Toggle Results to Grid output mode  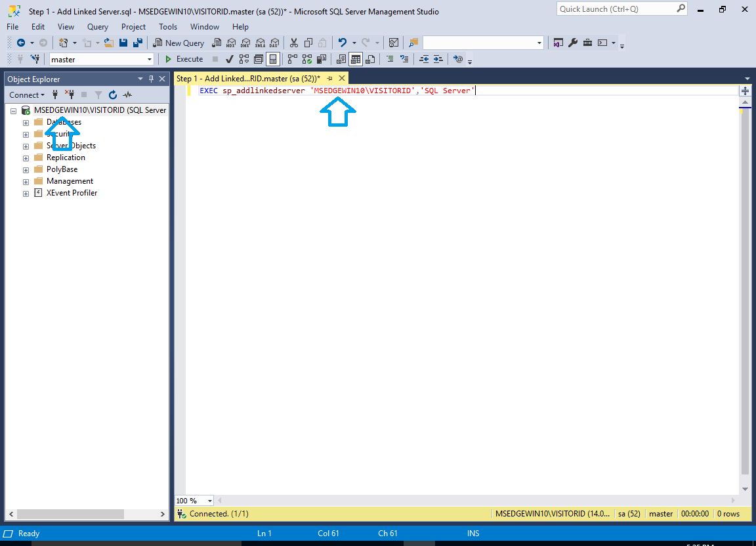[355, 59]
